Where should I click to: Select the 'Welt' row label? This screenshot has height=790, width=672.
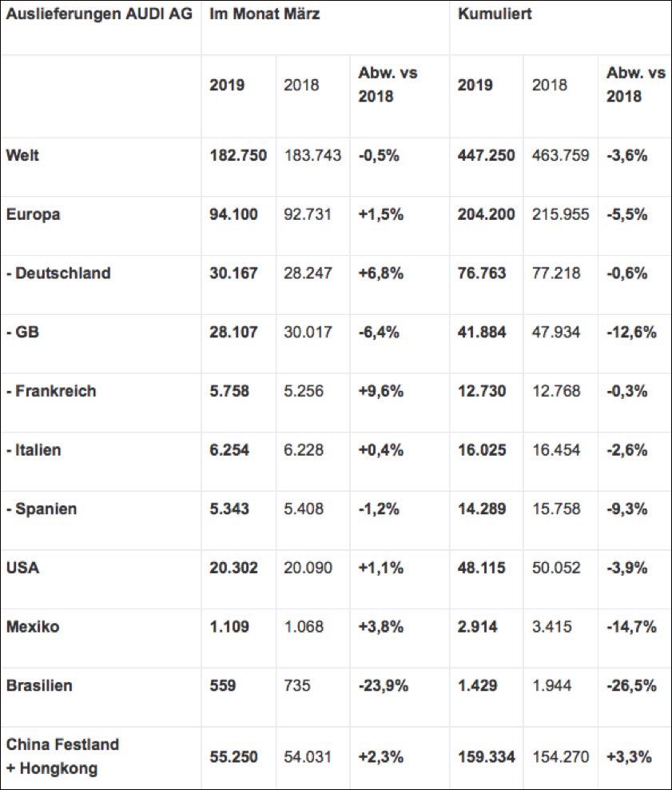(22, 155)
